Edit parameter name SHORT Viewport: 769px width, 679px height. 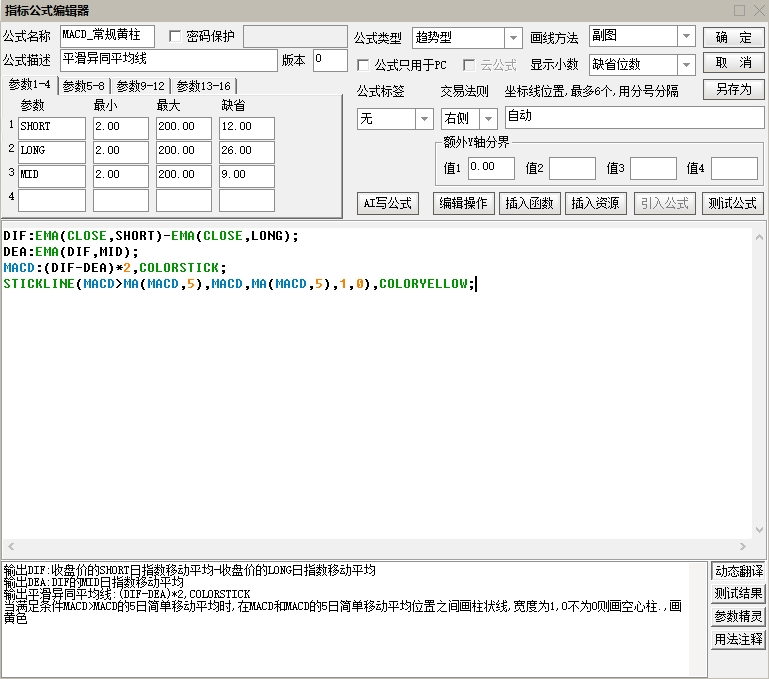tap(52, 128)
